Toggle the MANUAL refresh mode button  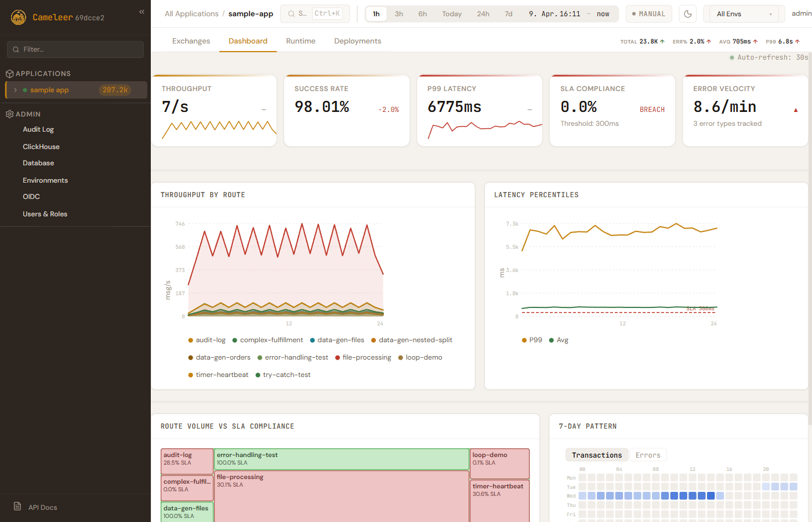[648, 14]
